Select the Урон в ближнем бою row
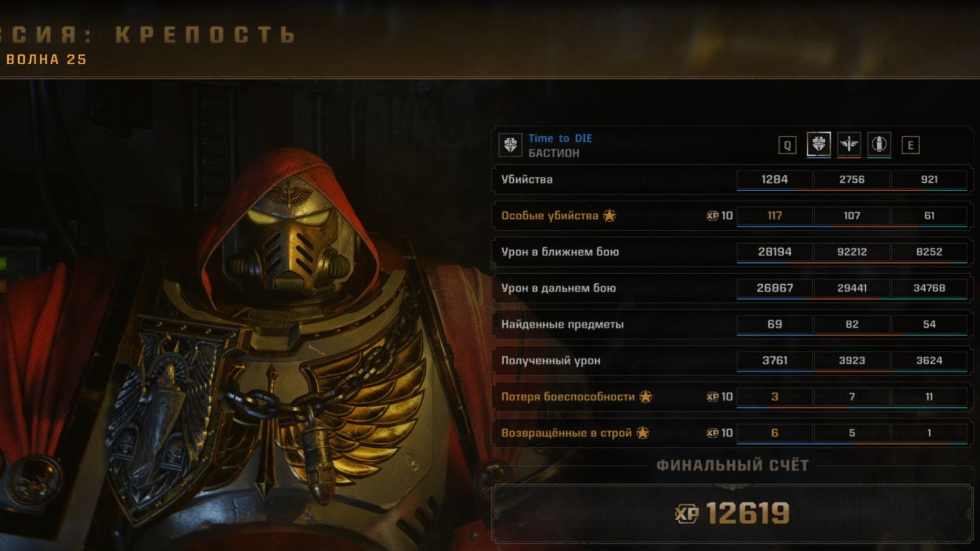980x551 pixels. (x=732, y=252)
